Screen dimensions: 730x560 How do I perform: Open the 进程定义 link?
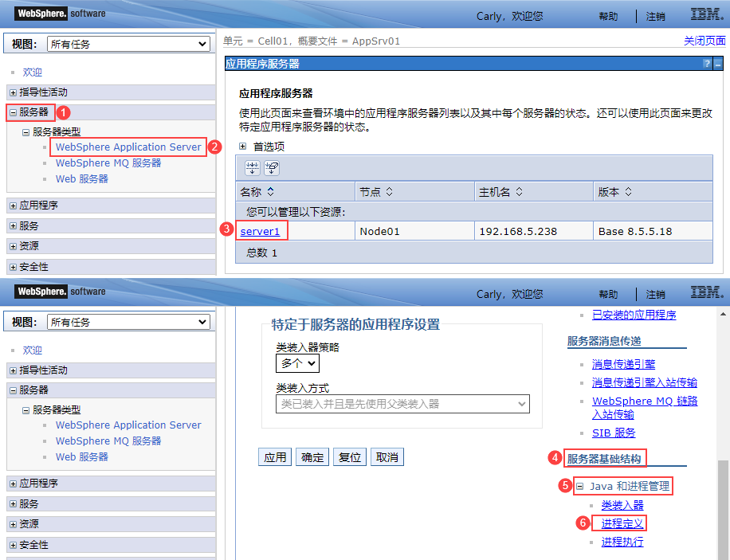[x=622, y=523]
